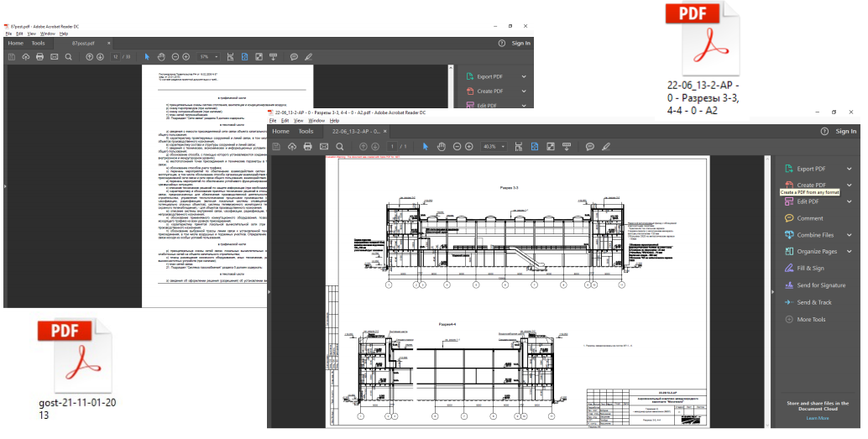Screen dimensions: 868x439
Task: Click email envelope icon in the 22-06_13-2-AP window
Action: pyautogui.click(x=324, y=147)
